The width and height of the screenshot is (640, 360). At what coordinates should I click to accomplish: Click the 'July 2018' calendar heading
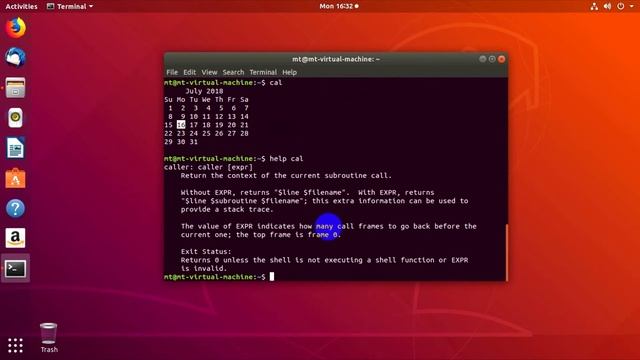pos(204,91)
